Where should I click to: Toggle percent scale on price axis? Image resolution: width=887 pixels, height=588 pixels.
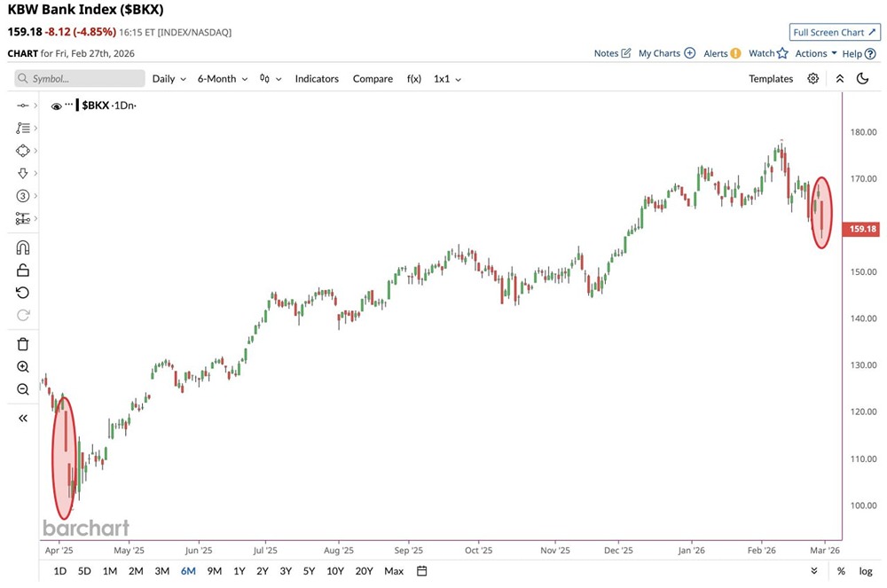[841, 571]
